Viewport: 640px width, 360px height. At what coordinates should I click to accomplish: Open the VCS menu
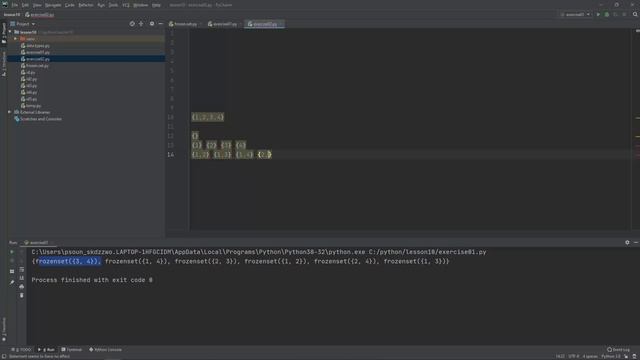point(126,5)
